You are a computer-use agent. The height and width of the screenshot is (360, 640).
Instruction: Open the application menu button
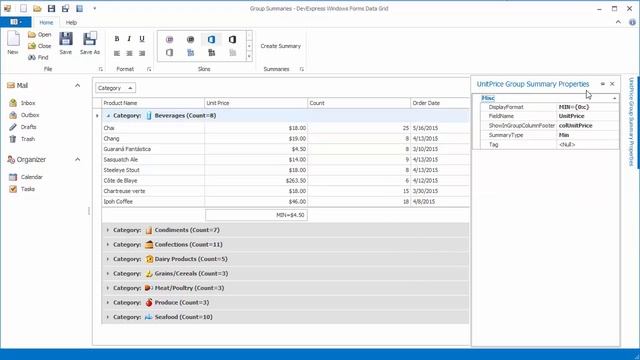(x=16, y=22)
